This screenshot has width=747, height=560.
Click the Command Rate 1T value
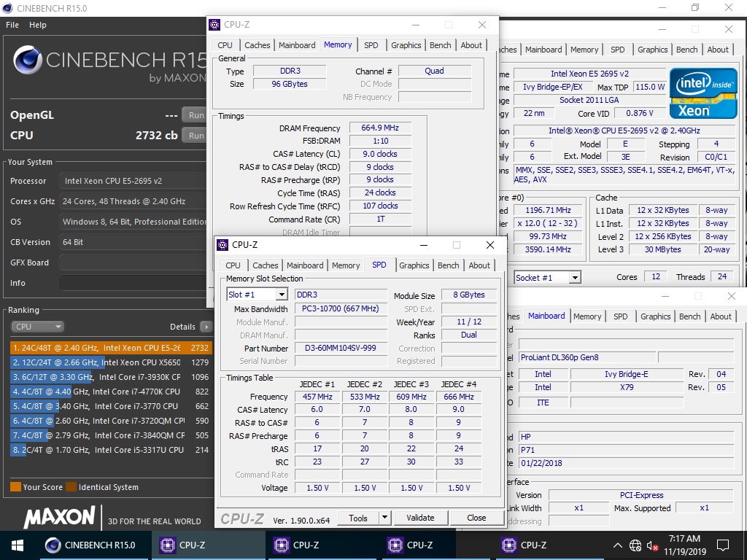tap(380, 219)
